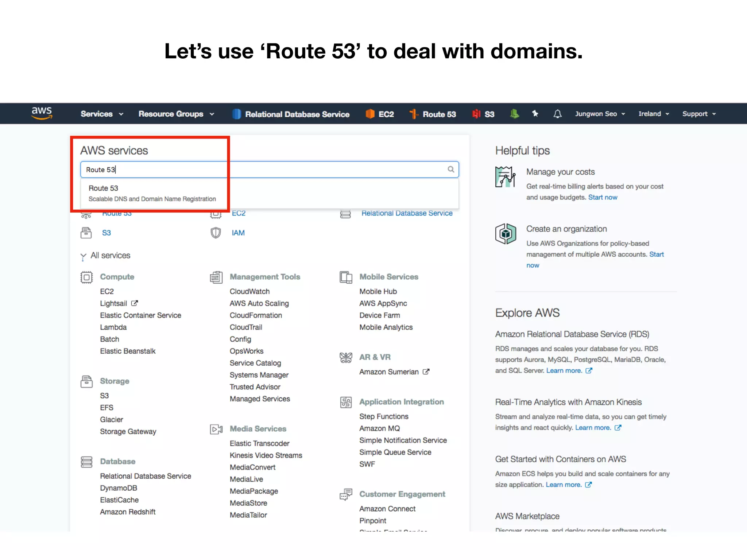The height and width of the screenshot is (560, 747).
Task: Open Elastic Transcoder under Media Services
Action: tap(259, 443)
